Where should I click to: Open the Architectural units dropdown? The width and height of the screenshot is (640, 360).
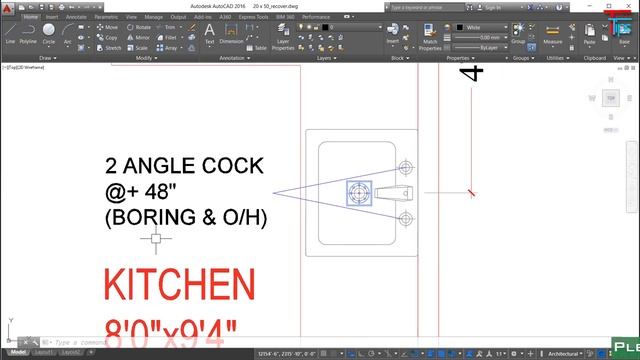point(565,353)
